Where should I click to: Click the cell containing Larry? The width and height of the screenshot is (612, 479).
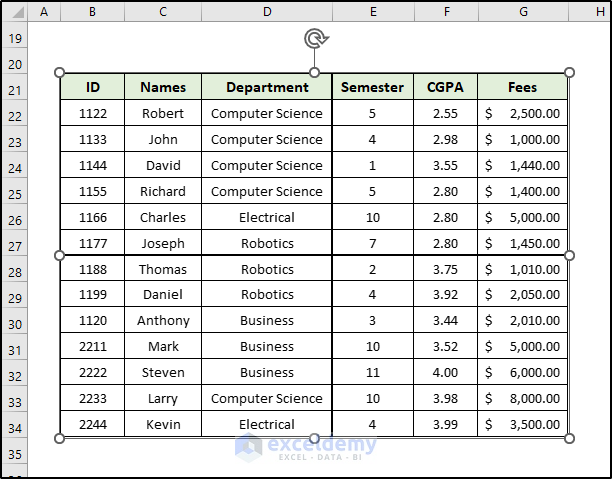163,398
